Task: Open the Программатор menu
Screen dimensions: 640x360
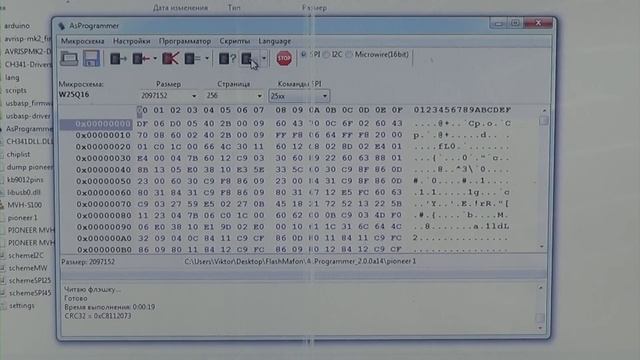Action: click(x=185, y=41)
